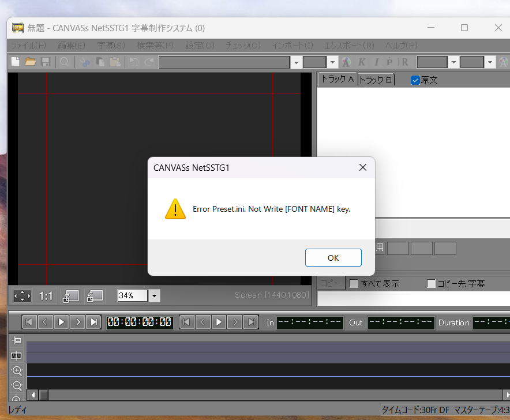
Task: Step back one frame in first playback group
Action: [45, 322]
